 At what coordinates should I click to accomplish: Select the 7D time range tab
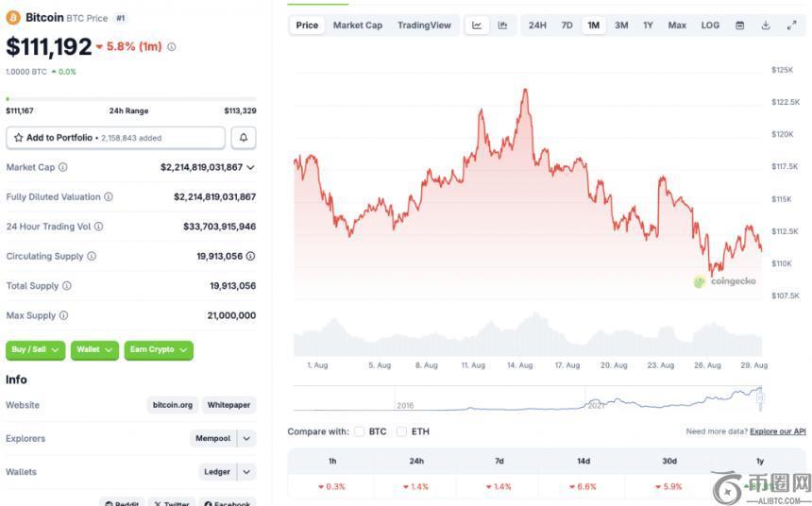(x=567, y=25)
